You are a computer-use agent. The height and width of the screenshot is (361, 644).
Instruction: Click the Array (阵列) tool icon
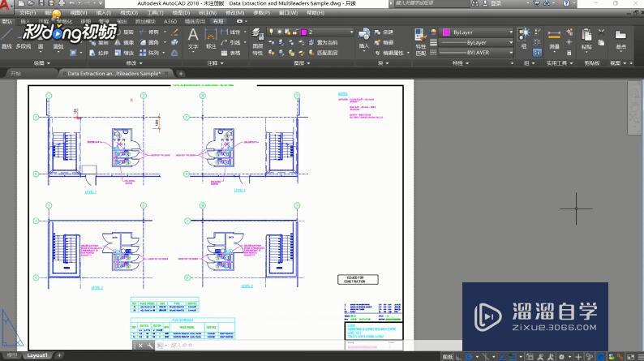point(143,53)
